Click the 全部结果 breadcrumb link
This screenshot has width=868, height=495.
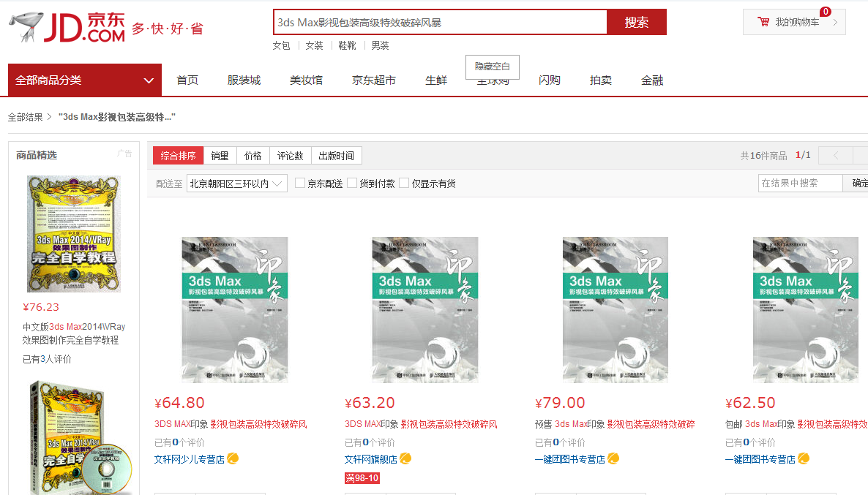(25, 117)
